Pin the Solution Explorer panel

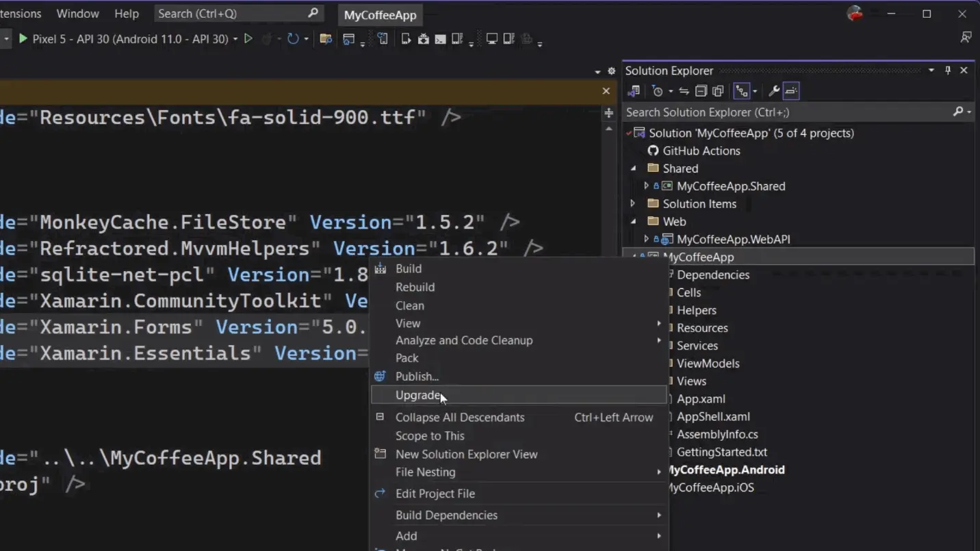pyautogui.click(x=947, y=70)
